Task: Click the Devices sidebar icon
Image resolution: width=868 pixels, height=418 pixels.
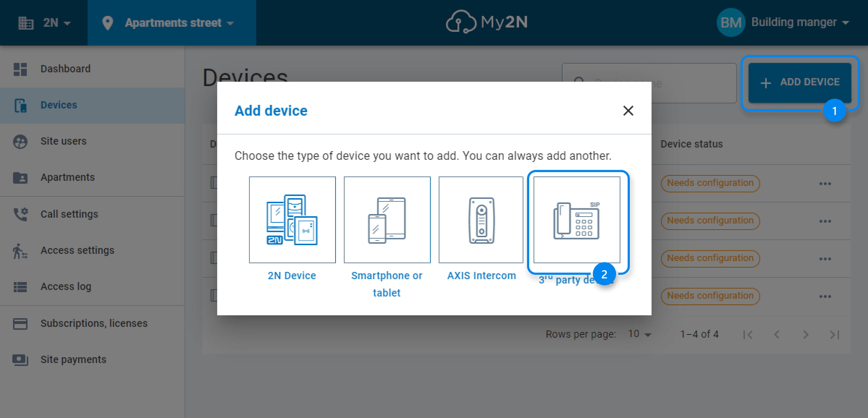Action: 21,106
